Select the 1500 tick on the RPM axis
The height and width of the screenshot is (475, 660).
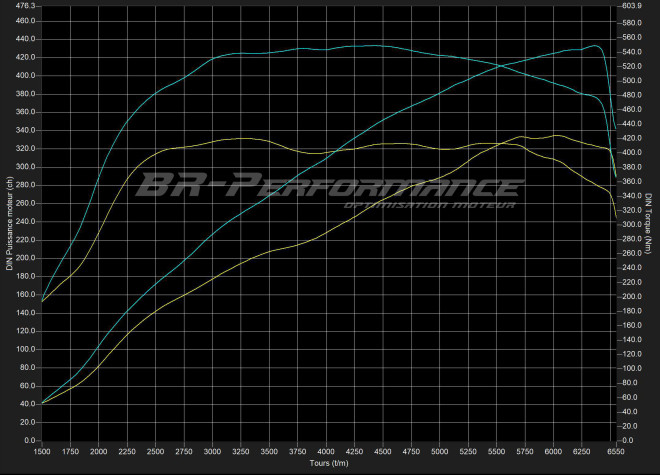(43, 451)
